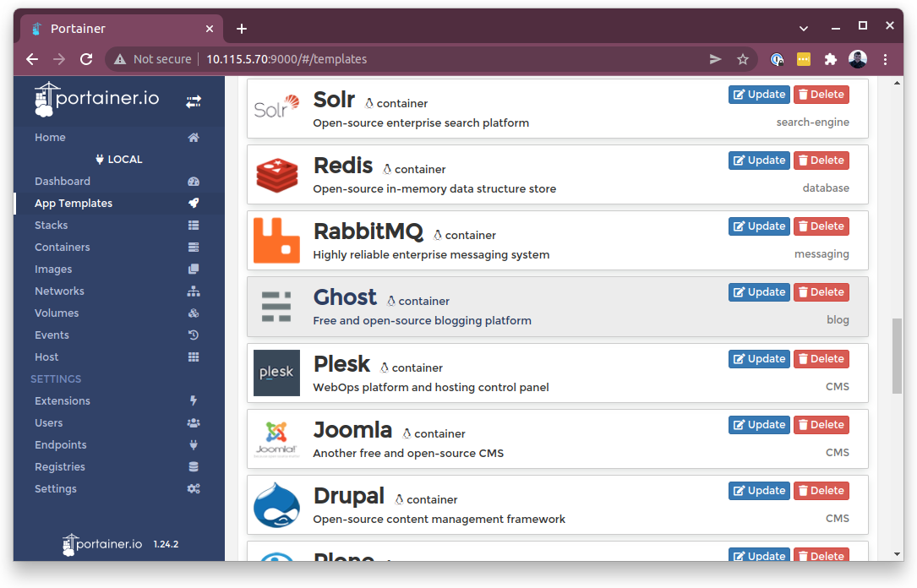Bookmark this page with the star icon
The height and width of the screenshot is (588, 917).
tap(743, 59)
